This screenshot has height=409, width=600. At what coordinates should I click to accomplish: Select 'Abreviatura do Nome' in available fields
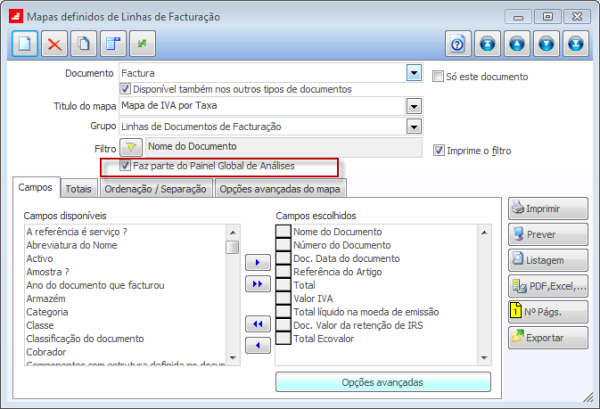72,245
